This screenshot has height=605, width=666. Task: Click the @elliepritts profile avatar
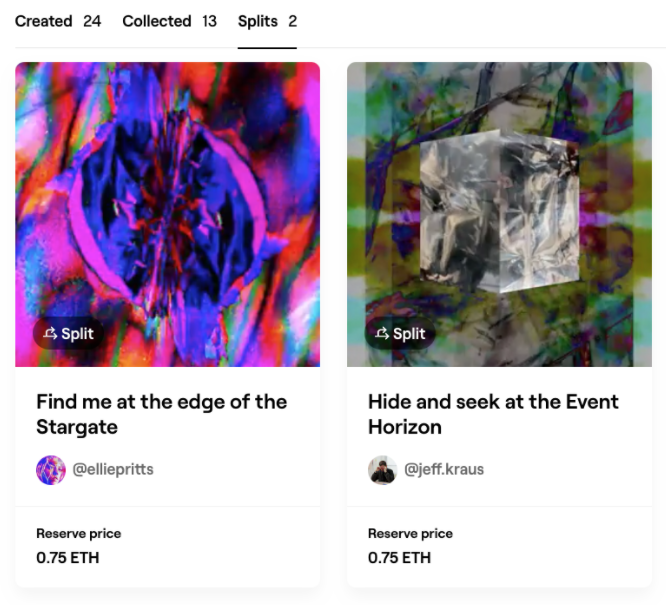click(x=51, y=469)
